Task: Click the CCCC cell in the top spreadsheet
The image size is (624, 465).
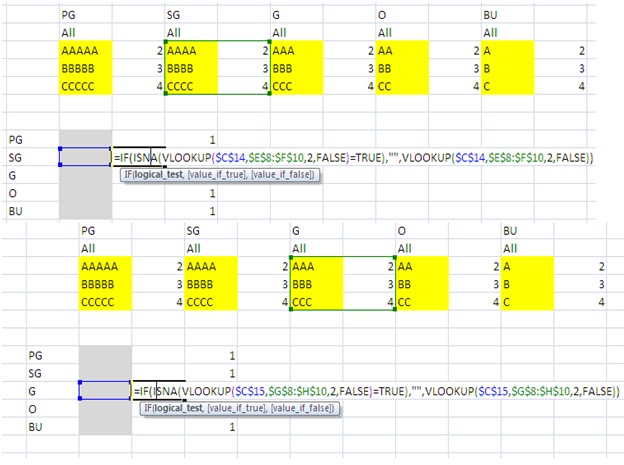Action: [191, 86]
